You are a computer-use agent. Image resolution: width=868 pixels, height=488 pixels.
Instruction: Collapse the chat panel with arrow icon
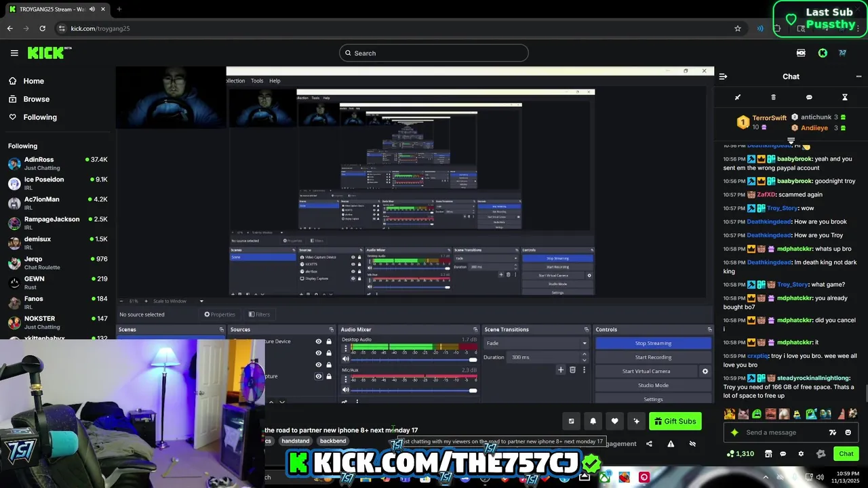click(x=723, y=77)
